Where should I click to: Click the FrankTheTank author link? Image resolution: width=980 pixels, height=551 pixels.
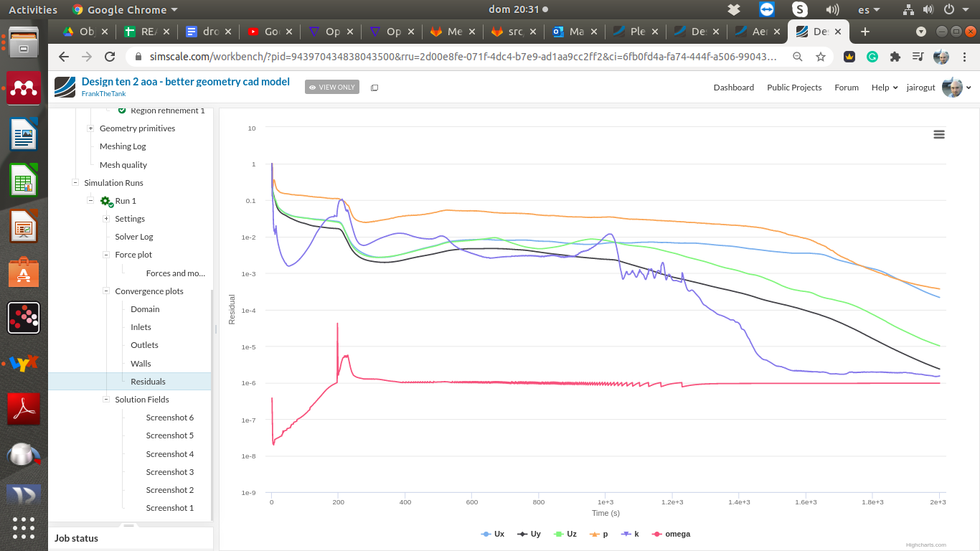click(x=104, y=94)
